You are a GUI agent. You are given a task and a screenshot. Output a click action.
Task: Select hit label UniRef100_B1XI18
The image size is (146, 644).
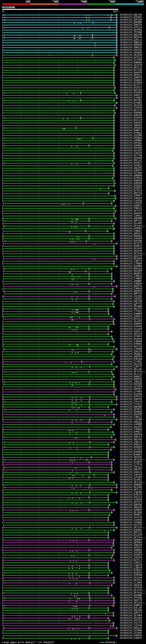pyautogui.click(x=131, y=110)
